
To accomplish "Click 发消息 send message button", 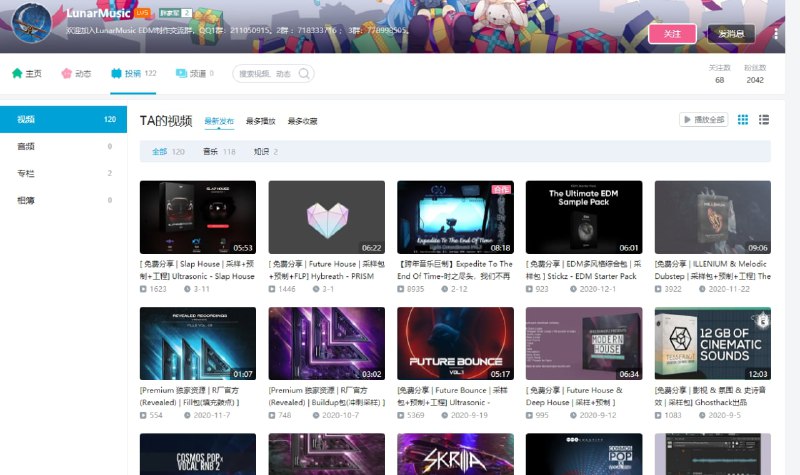I will tap(731, 34).
